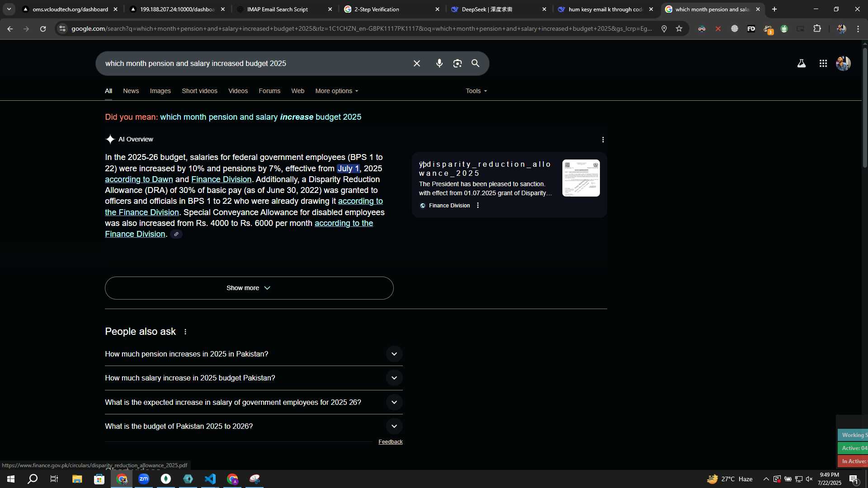
Task: Switch to the Forums results tab
Action: [269, 91]
